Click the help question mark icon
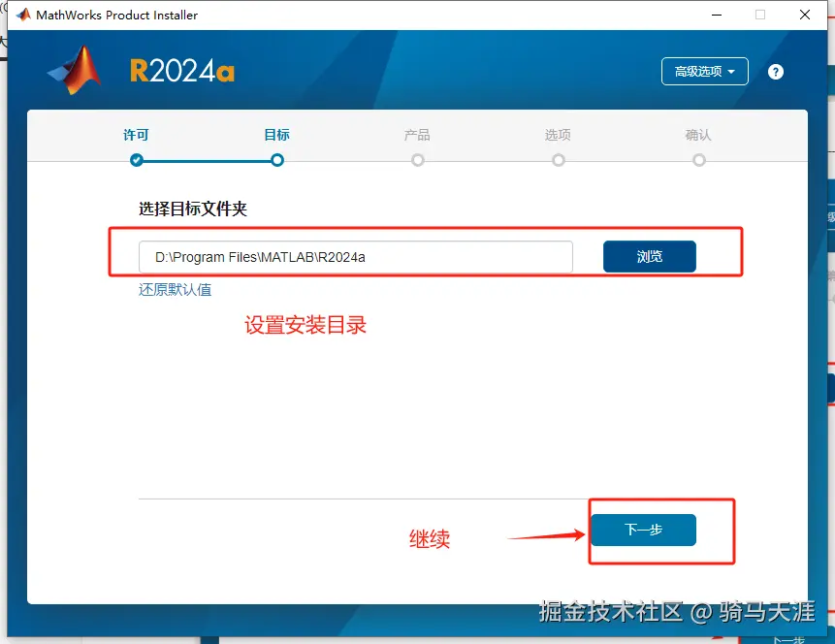 (776, 72)
